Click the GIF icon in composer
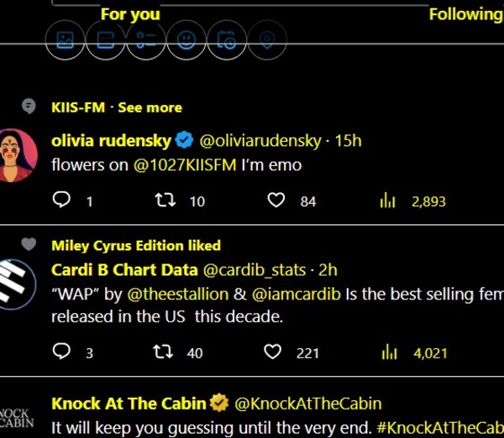Image resolution: width=504 pixels, height=438 pixels. coord(105,39)
